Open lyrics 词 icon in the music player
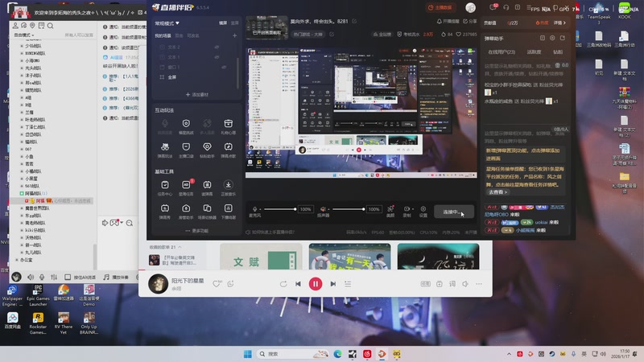The height and width of the screenshot is (362, 644). pos(452,284)
